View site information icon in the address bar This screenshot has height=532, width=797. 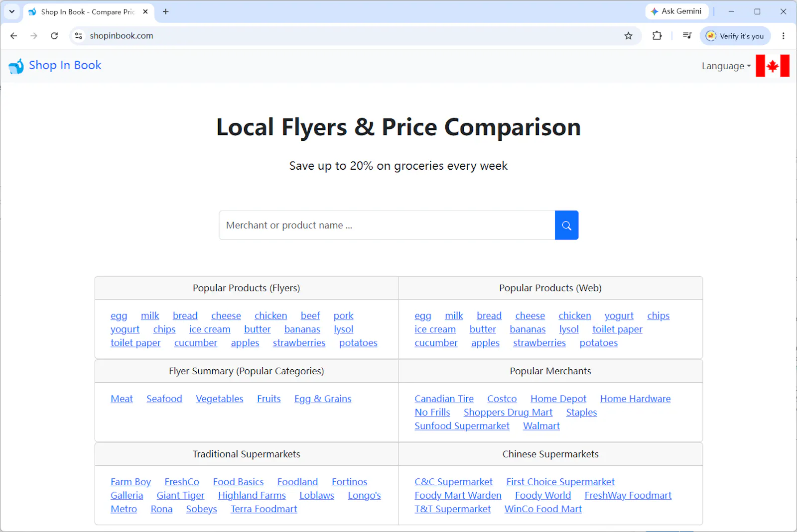coord(78,36)
